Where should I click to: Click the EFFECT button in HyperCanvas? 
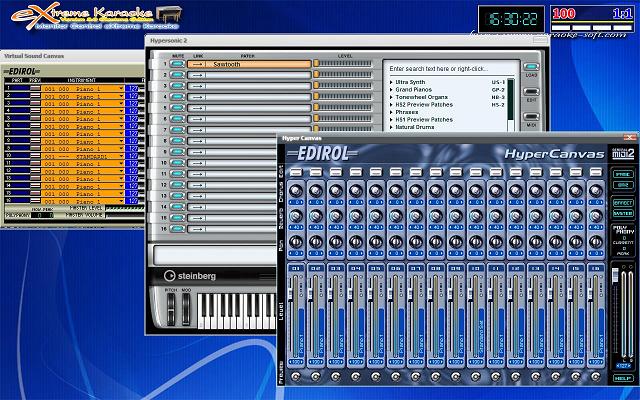click(x=623, y=203)
